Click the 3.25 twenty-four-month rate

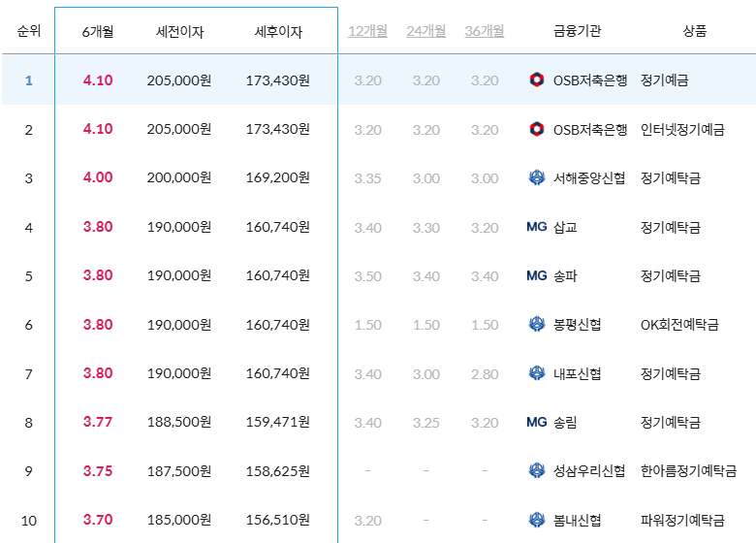(426, 423)
